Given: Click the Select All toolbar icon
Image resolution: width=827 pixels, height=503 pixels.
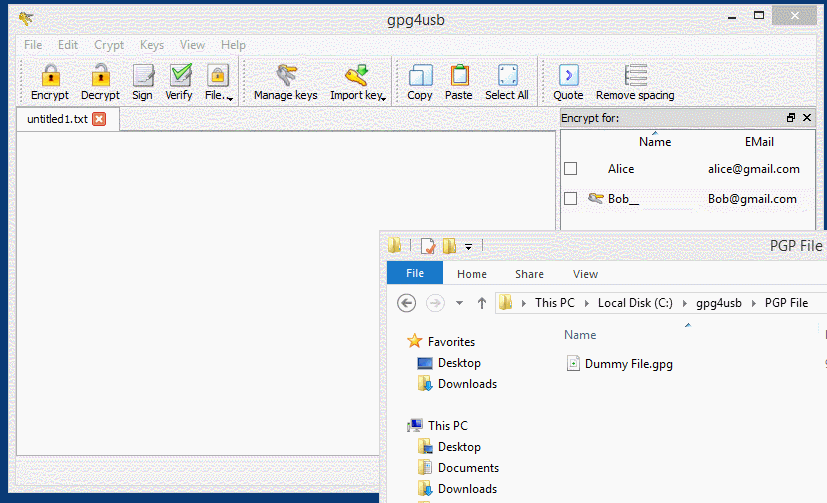Looking at the screenshot, I should (507, 75).
